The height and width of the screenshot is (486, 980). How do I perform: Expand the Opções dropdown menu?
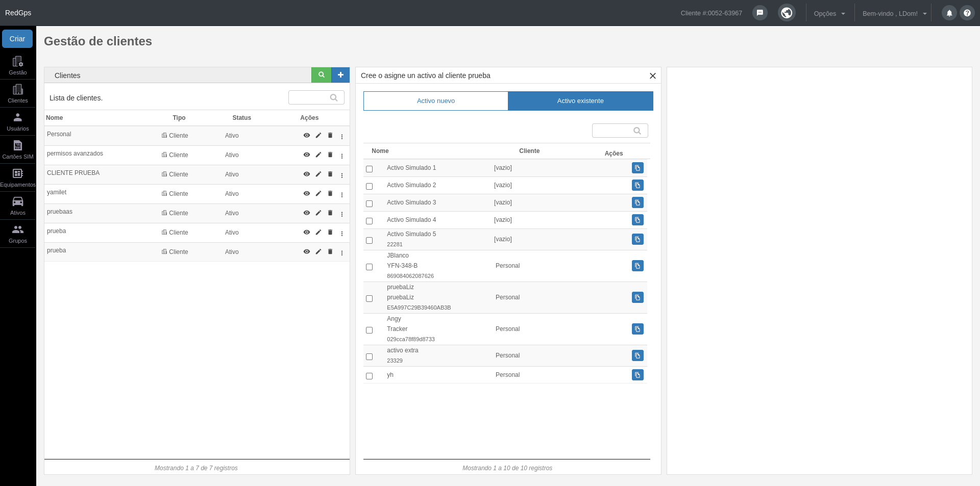[829, 14]
